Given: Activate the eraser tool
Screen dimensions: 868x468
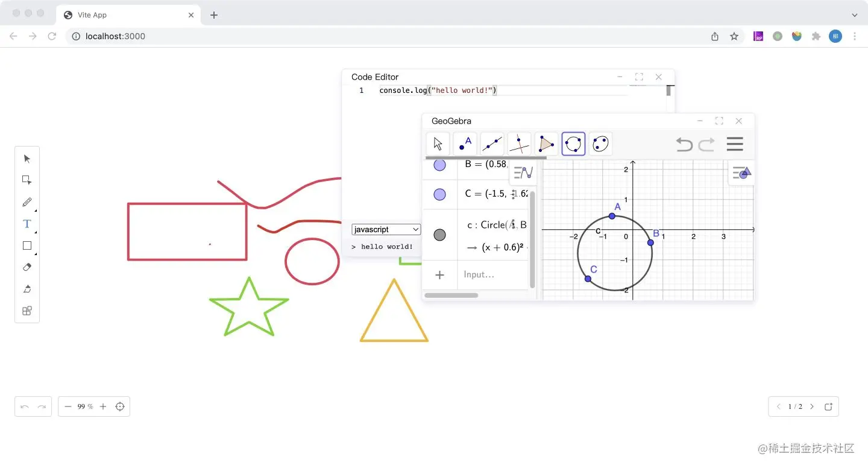Looking at the screenshot, I should coord(27,267).
